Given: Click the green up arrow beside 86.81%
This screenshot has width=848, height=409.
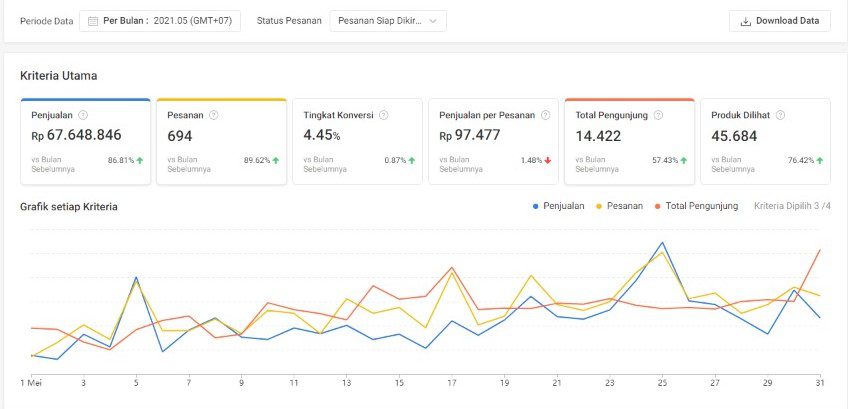Looking at the screenshot, I should (x=140, y=160).
